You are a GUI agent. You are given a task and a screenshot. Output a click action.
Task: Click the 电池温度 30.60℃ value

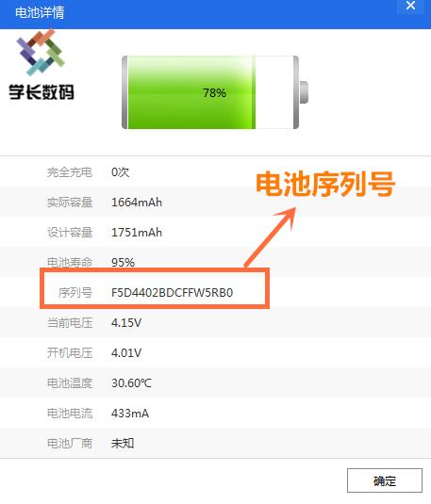[x=131, y=382]
